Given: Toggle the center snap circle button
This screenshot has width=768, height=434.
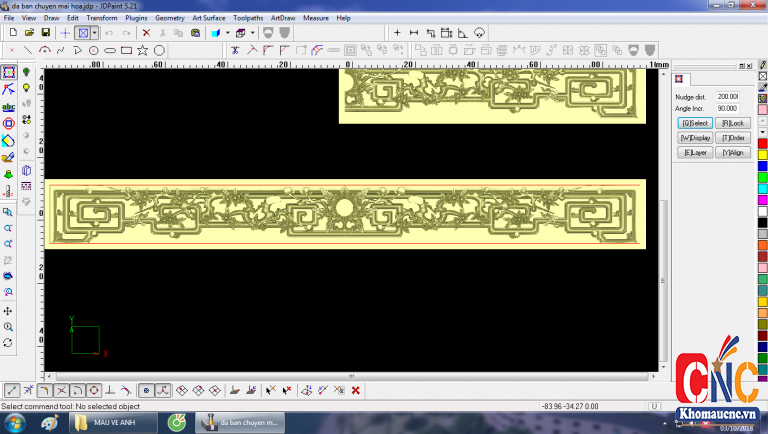Looking at the screenshot, I should 94,390.
